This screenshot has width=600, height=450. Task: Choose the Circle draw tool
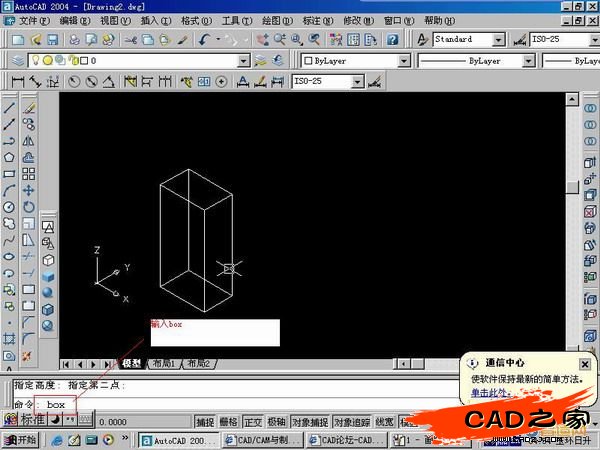[x=9, y=206]
